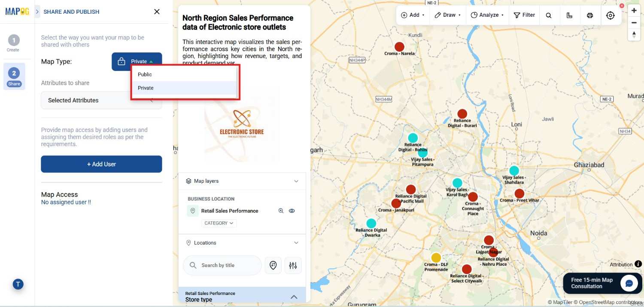The width and height of the screenshot is (644, 307).
Task: Locate my position with crosshair icon
Action: point(611,15)
